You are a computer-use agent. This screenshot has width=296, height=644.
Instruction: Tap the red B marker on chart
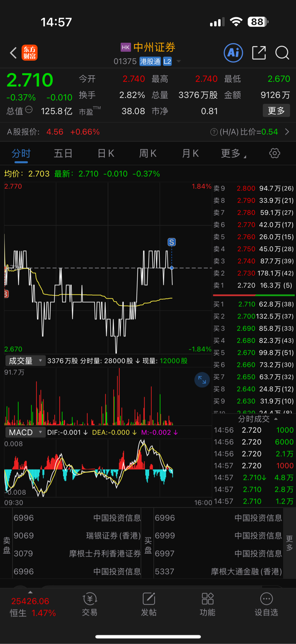(6, 294)
